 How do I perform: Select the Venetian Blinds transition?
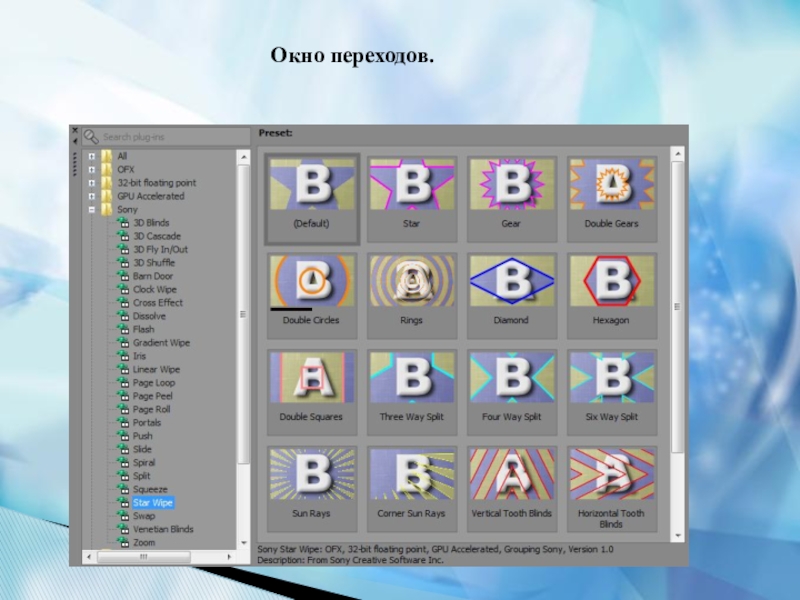tap(163, 529)
